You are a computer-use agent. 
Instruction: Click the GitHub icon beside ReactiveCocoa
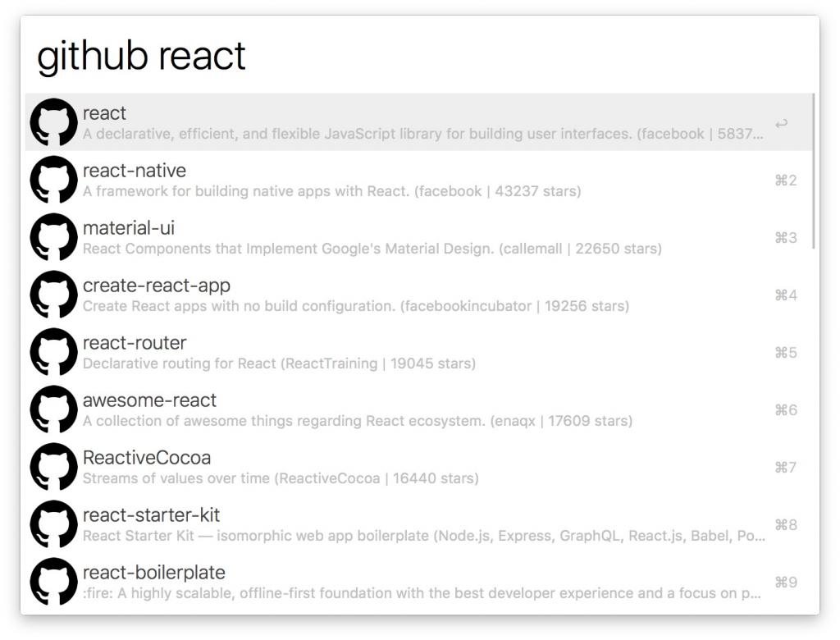click(x=54, y=468)
